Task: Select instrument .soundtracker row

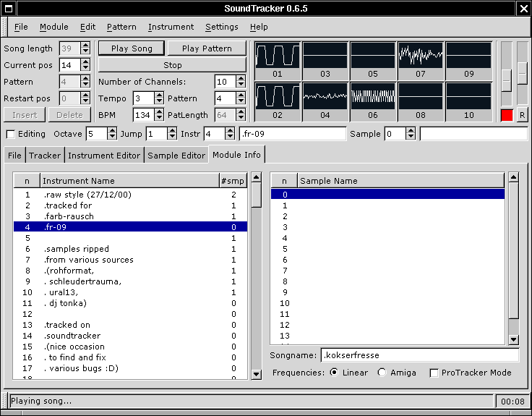Action: (130, 336)
